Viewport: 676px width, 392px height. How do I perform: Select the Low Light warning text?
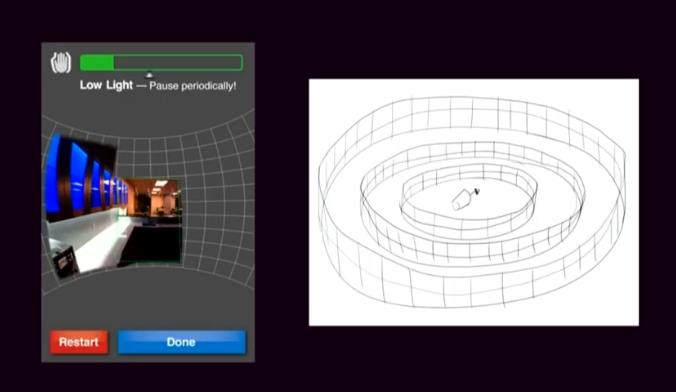(x=106, y=85)
